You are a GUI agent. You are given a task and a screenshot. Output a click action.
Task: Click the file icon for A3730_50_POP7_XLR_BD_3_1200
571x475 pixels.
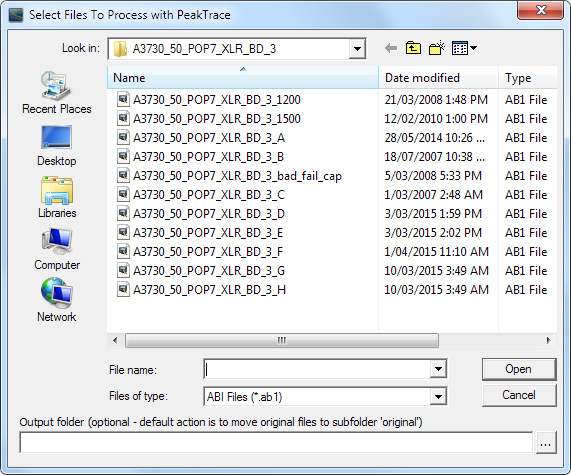[123, 99]
